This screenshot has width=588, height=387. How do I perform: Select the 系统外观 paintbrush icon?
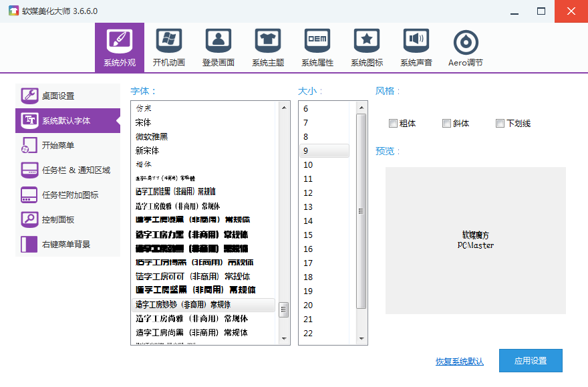119,47
